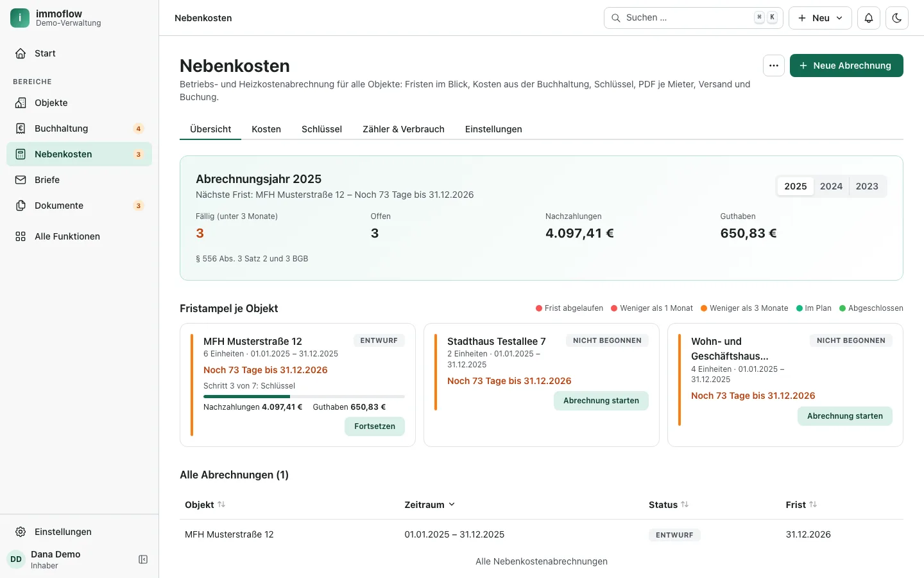Sort by Frist column arrows

pyautogui.click(x=813, y=505)
